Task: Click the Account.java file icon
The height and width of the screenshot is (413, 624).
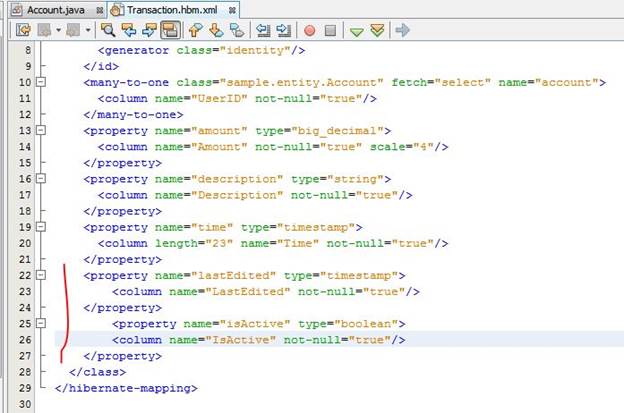Action: (x=16, y=10)
